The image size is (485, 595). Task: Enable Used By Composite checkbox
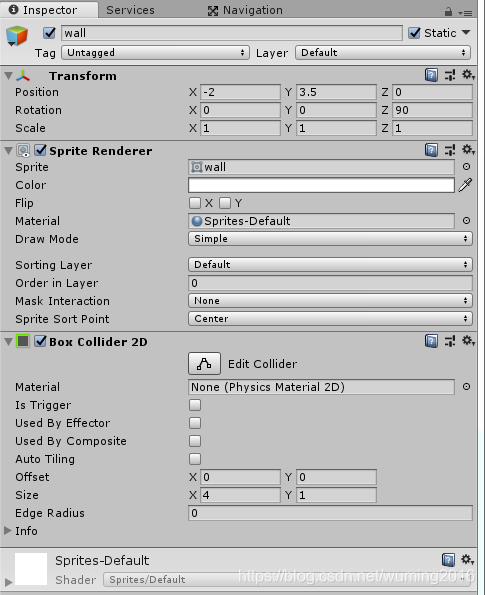click(x=195, y=441)
